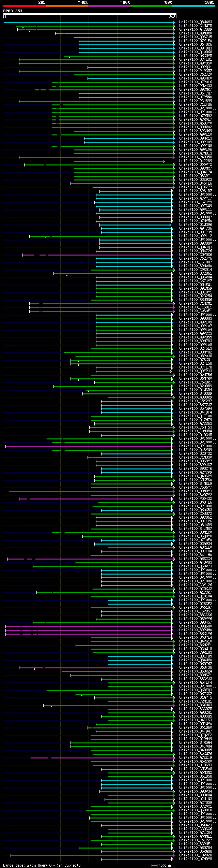Click label UniRef100_Q6ADF0
Screen dimensions: 218x868
[196, 810]
